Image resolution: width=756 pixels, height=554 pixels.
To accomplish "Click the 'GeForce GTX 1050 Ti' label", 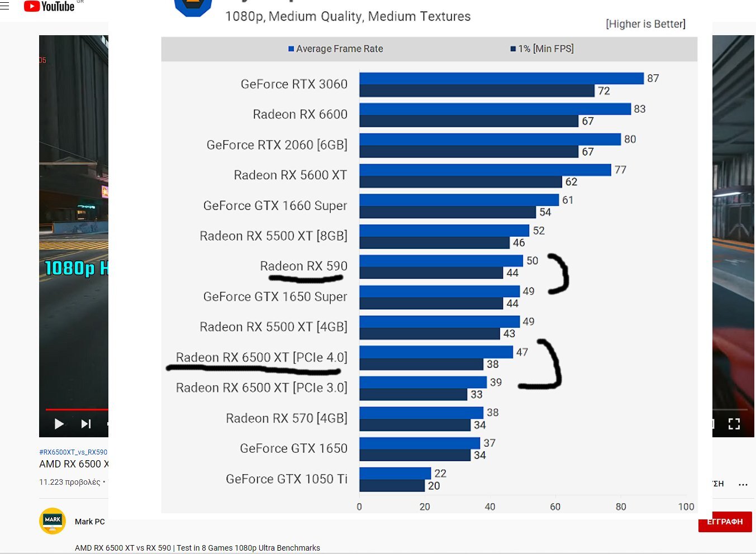I will (x=286, y=479).
